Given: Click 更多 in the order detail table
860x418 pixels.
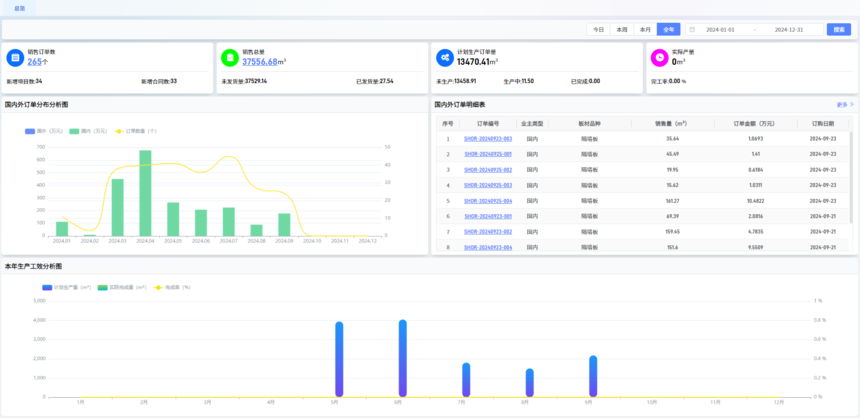Looking at the screenshot, I should pos(845,104).
